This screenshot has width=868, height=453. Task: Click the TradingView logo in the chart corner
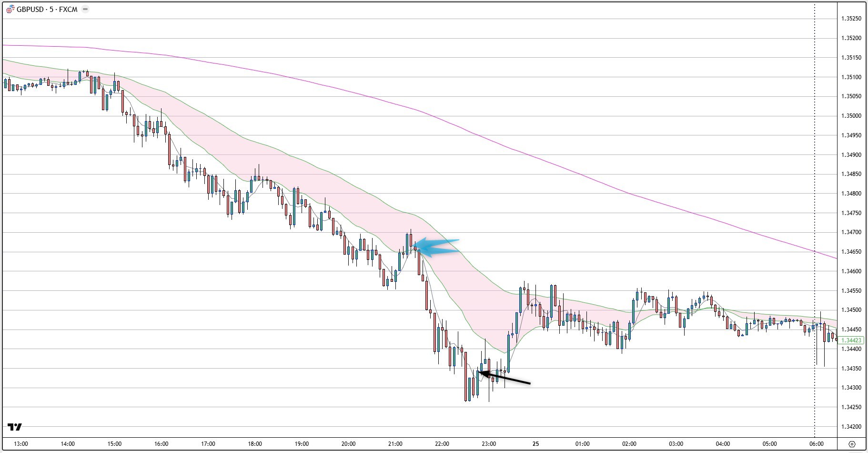coord(15,427)
